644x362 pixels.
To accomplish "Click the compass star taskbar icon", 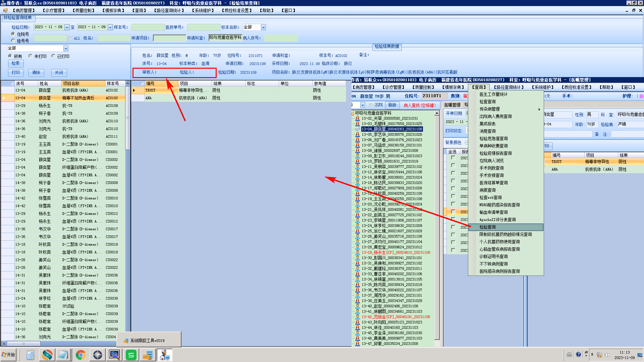I will 98,355.
